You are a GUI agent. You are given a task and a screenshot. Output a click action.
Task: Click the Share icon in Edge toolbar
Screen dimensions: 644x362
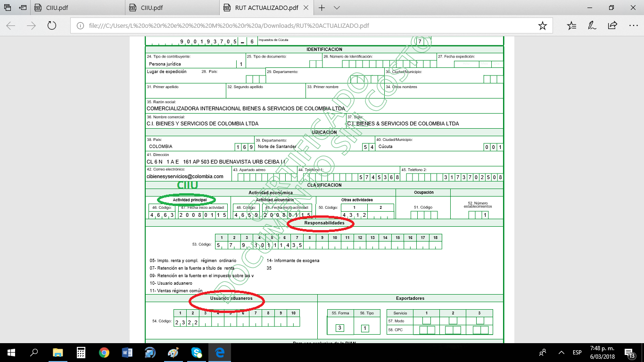[x=612, y=25]
